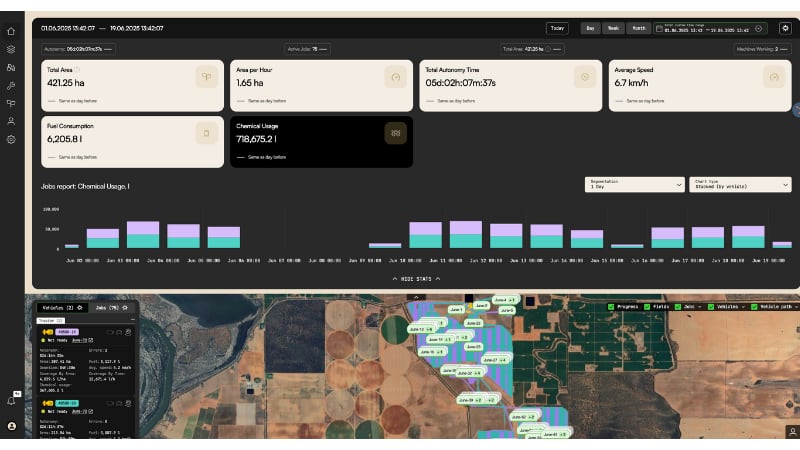Image resolution: width=800 pixels, height=450 pixels.
Task: Open the Home icon in the sidebar
Action: (11, 31)
